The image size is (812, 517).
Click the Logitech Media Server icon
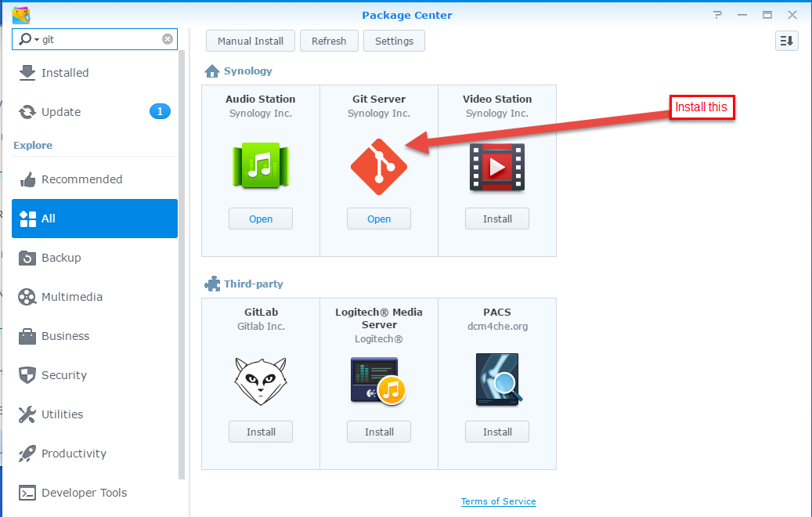[x=378, y=381]
